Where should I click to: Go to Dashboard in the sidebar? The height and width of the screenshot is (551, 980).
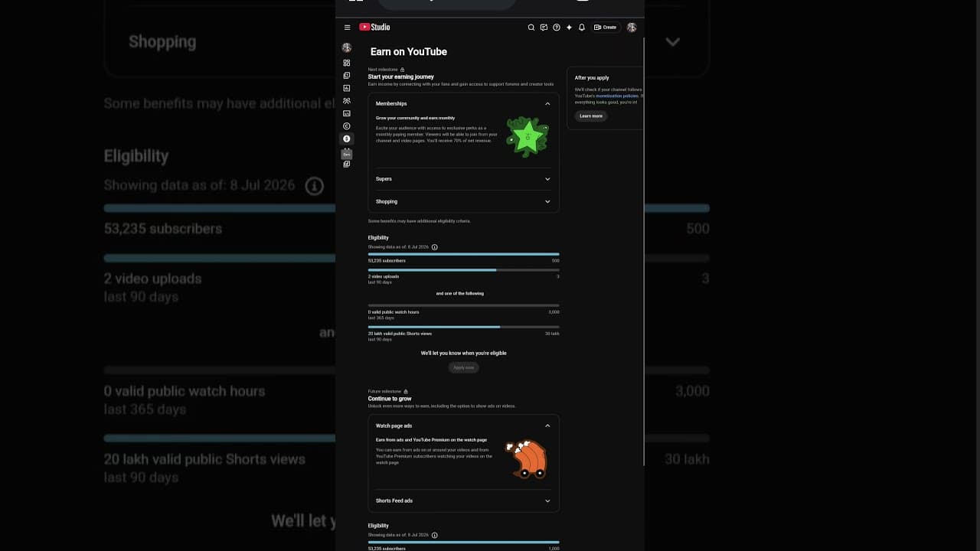coord(347,63)
